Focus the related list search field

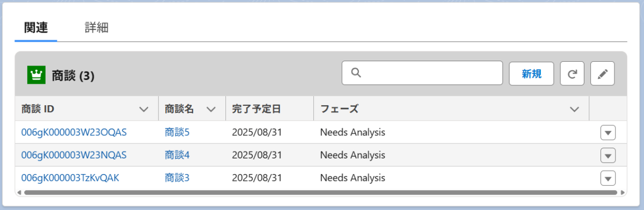[422, 73]
